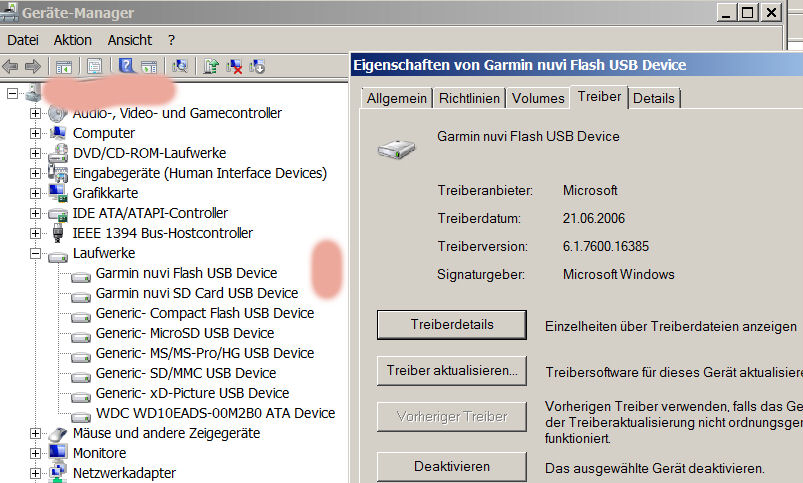Collapse the Laufwerke category

(x=35, y=253)
